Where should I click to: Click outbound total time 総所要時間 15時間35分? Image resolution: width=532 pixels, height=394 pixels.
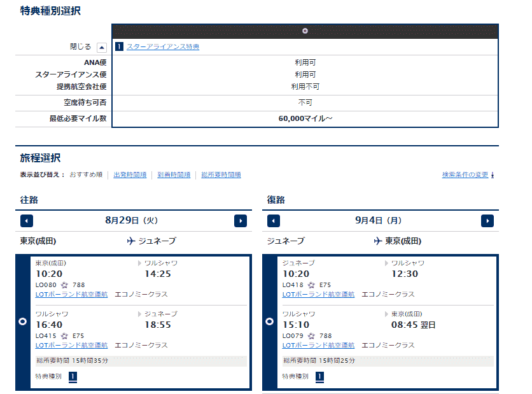tap(73, 361)
